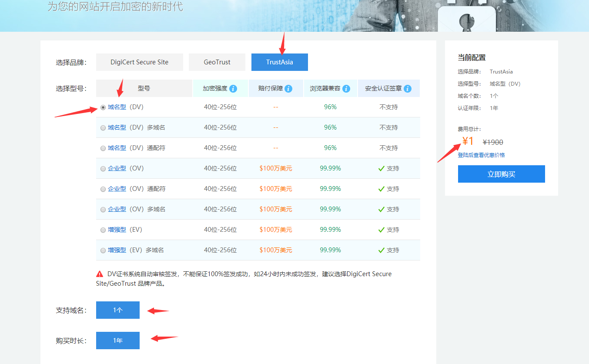Switch to DigiCert Secure Site brand
The image size is (589, 364).
point(139,62)
